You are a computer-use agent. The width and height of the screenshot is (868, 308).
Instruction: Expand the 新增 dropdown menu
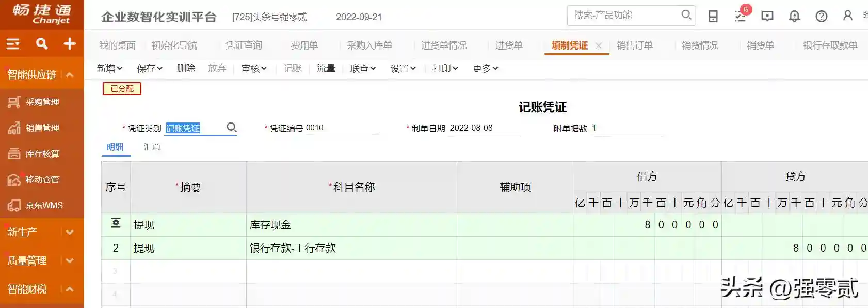click(109, 68)
